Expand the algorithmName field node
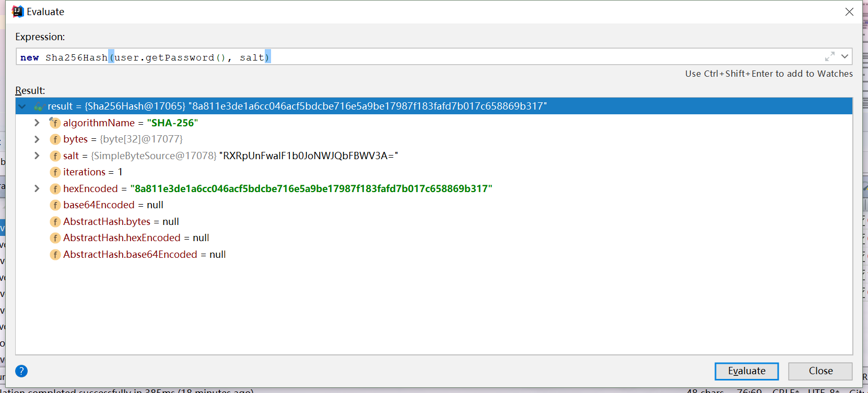Viewport: 868px width, 393px height. pyautogui.click(x=37, y=123)
